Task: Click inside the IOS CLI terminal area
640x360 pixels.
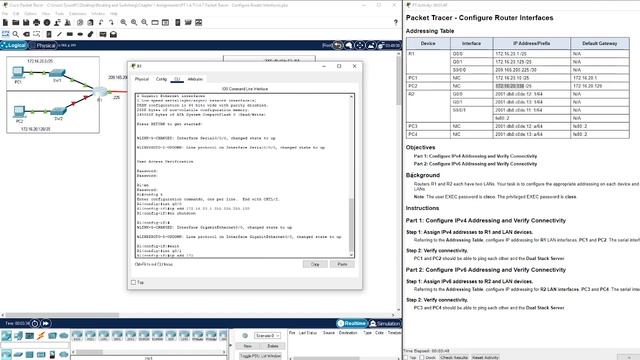Action: click(242, 176)
